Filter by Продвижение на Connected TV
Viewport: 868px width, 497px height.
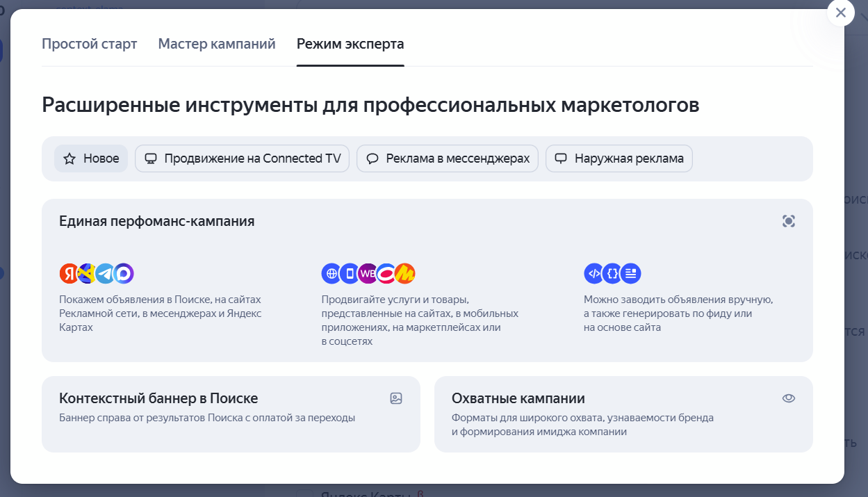point(242,158)
